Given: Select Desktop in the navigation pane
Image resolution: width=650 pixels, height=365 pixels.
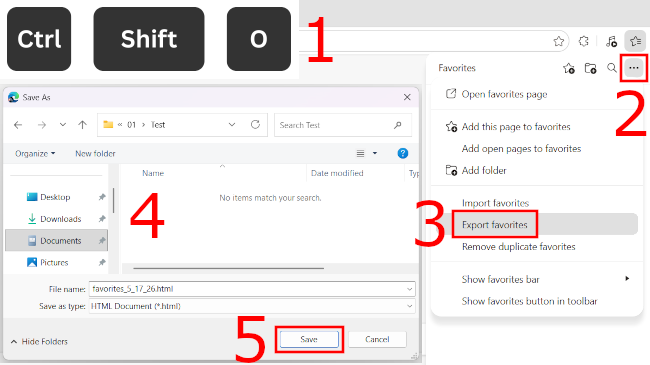Looking at the screenshot, I should 55,197.
